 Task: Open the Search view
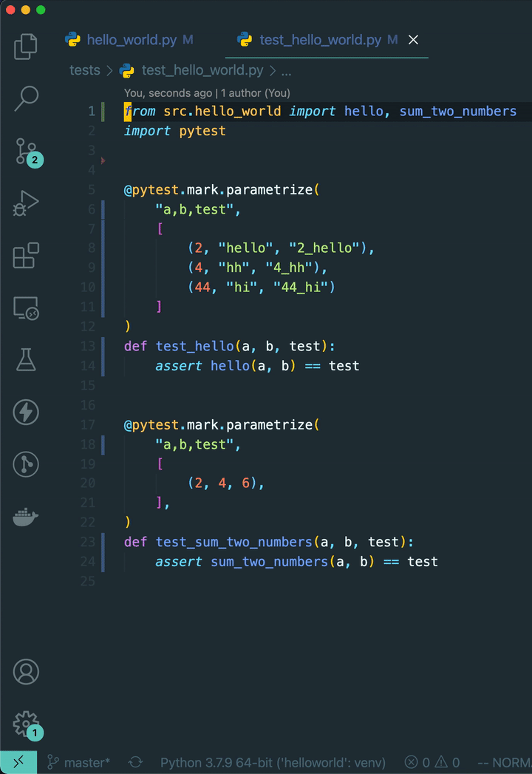coord(26,98)
